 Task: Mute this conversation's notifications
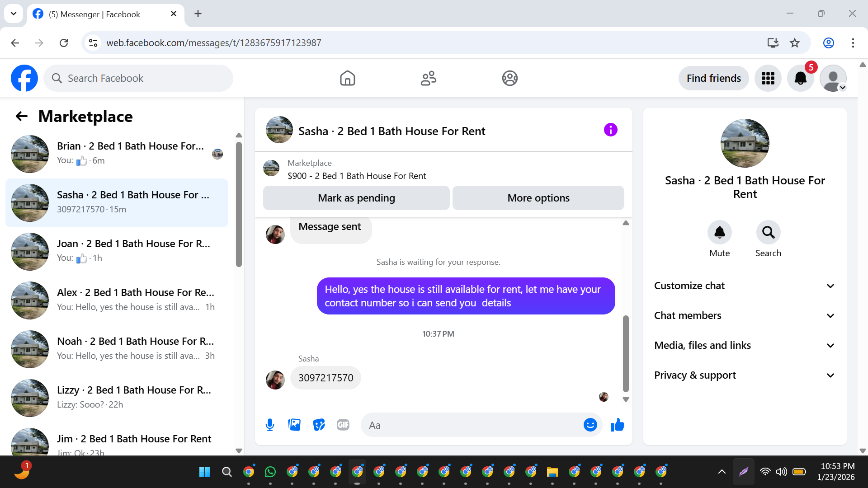(719, 232)
